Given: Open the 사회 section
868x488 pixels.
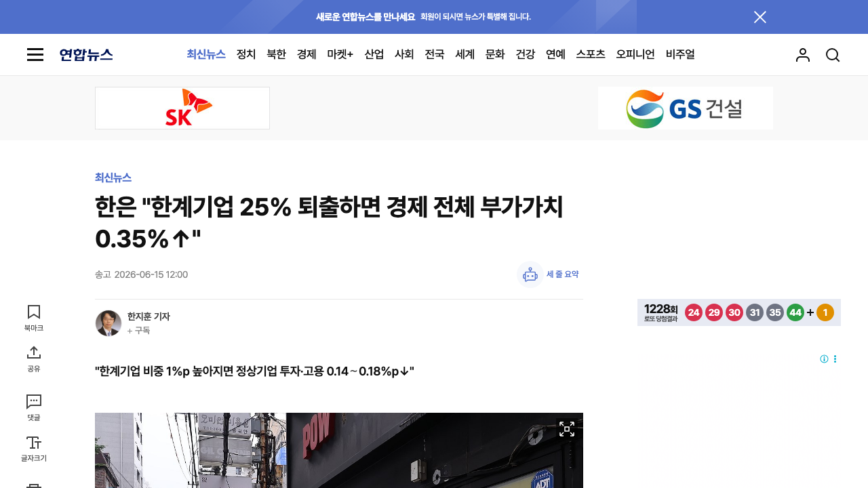Looking at the screenshot, I should 404,55.
